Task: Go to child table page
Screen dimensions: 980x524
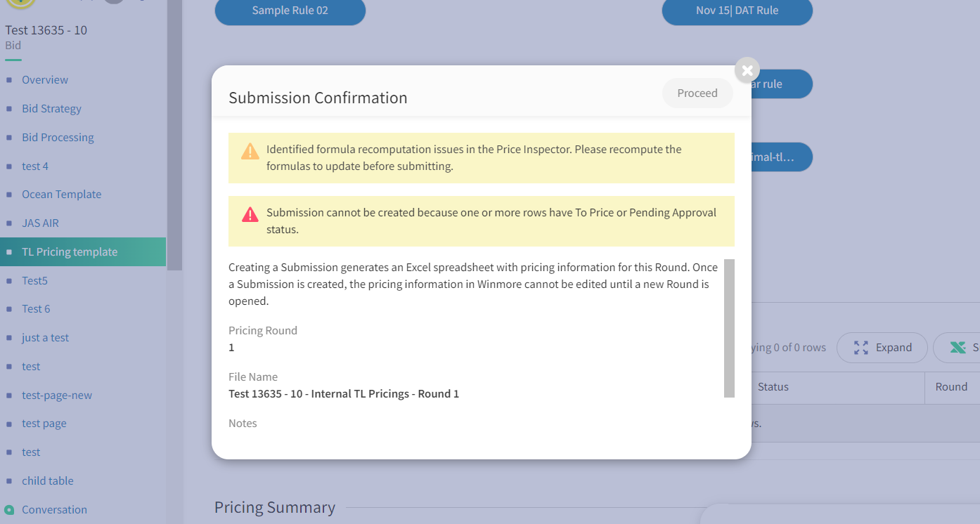Action: pyautogui.click(x=47, y=481)
